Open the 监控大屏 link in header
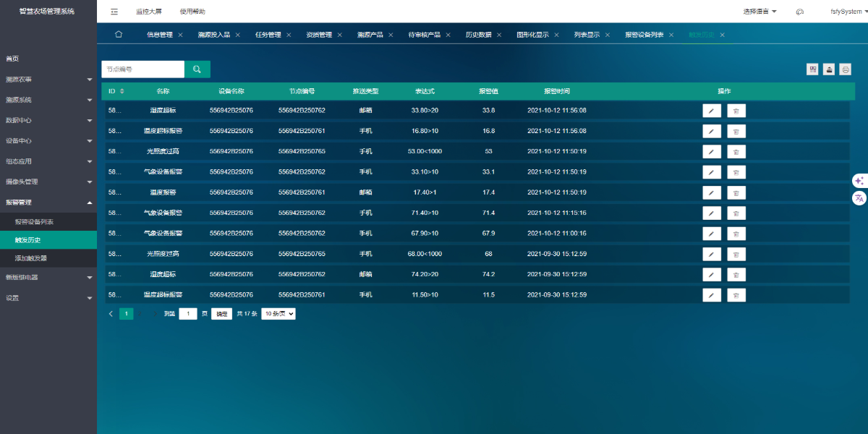This screenshot has width=868, height=434. click(149, 12)
